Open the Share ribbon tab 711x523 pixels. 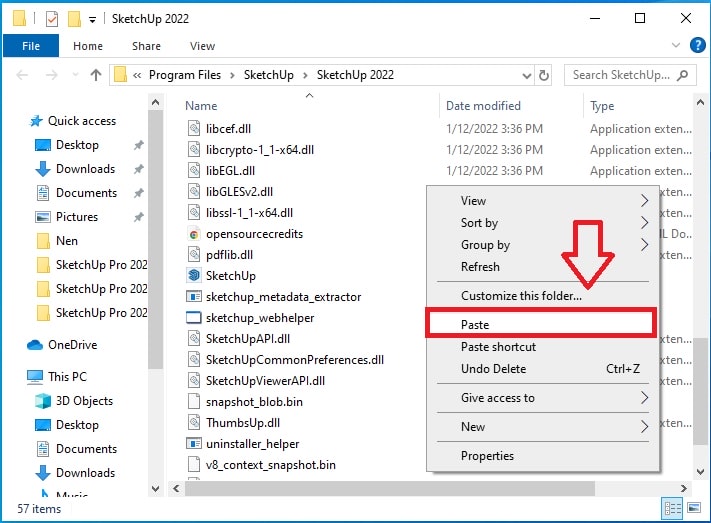(146, 46)
